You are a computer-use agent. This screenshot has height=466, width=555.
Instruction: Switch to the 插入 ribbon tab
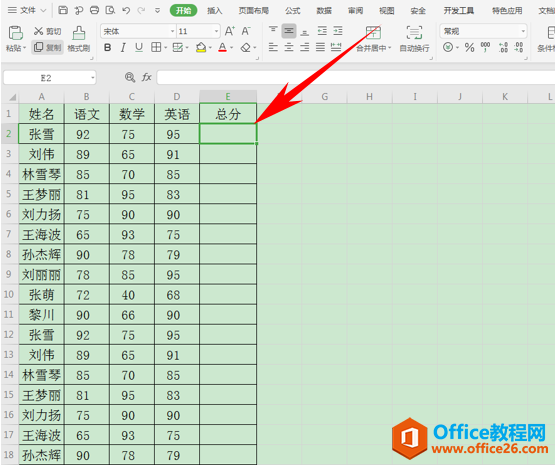(x=214, y=11)
